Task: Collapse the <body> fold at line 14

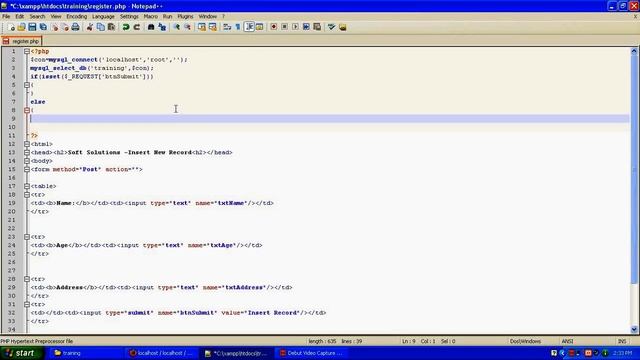Action: (x=27, y=161)
